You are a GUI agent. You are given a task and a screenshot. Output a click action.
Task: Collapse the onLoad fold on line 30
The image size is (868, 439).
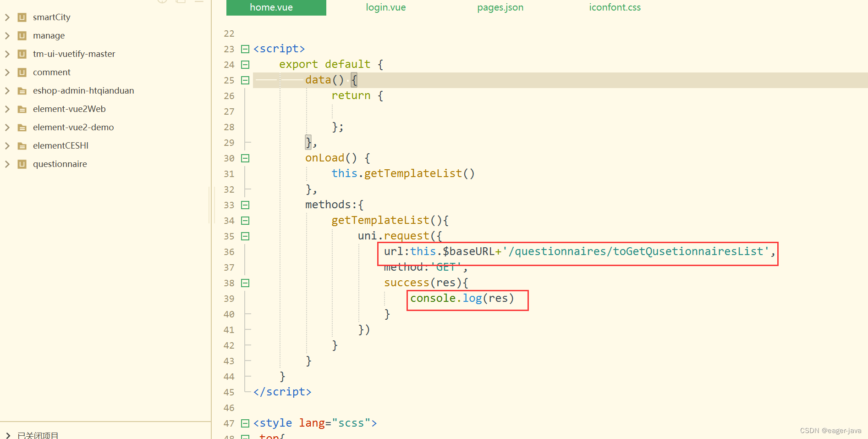click(245, 158)
